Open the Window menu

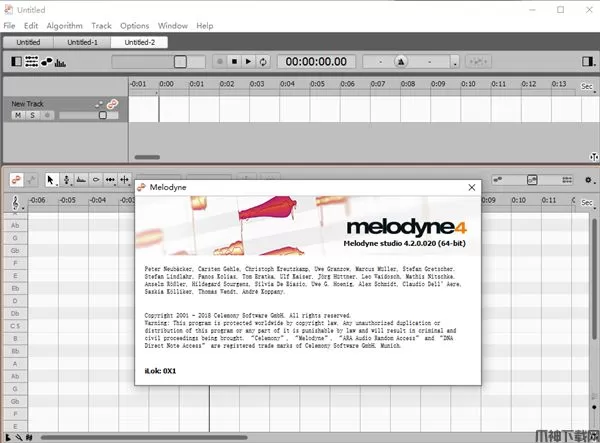pos(173,26)
